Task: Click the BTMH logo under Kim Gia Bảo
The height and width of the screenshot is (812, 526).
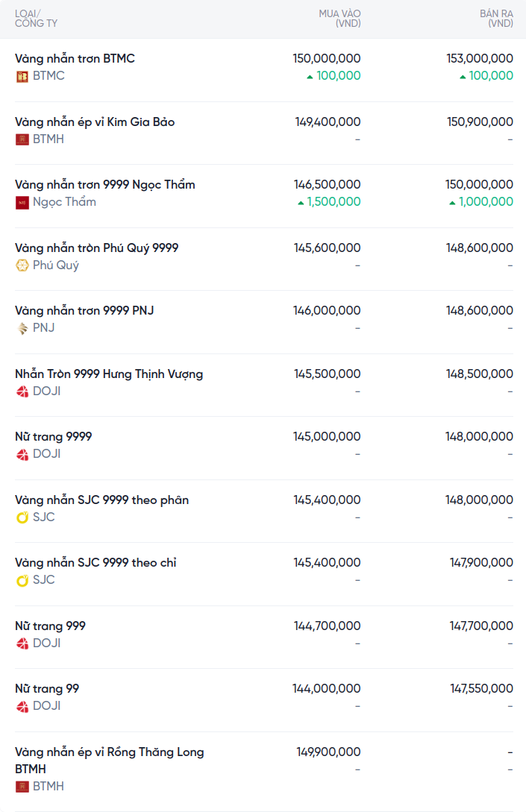Action: click(x=22, y=139)
